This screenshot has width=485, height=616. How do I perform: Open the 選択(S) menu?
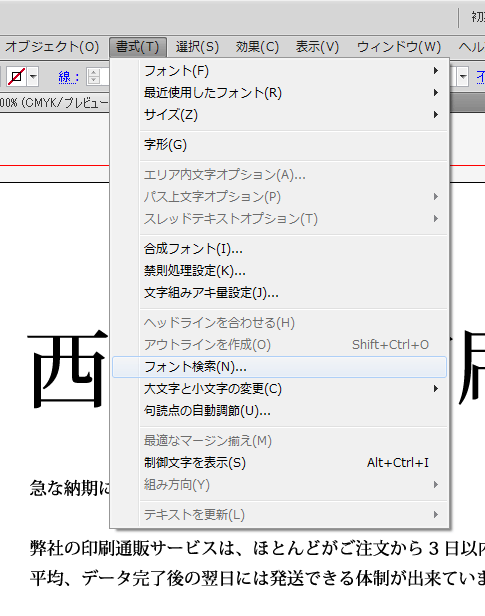[x=197, y=47]
